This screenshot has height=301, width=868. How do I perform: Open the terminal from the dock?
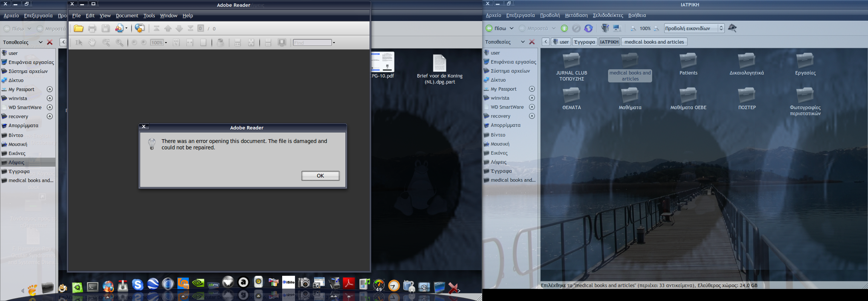(93, 287)
